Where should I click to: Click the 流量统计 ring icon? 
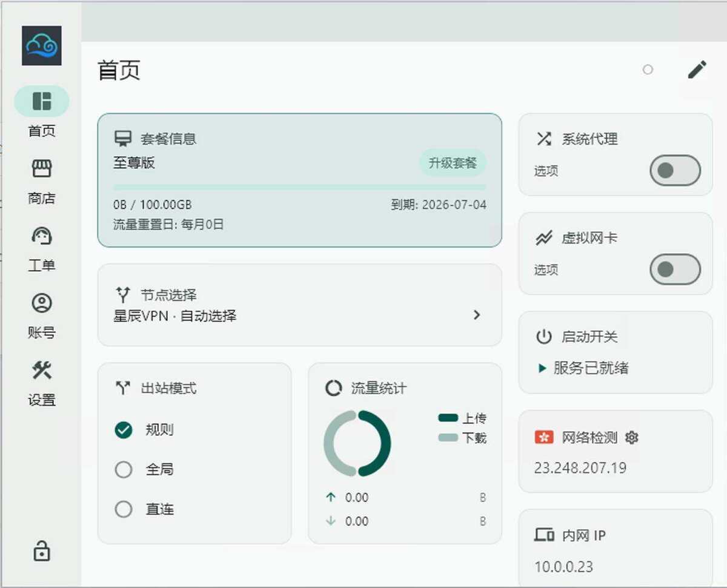(333, 388)
